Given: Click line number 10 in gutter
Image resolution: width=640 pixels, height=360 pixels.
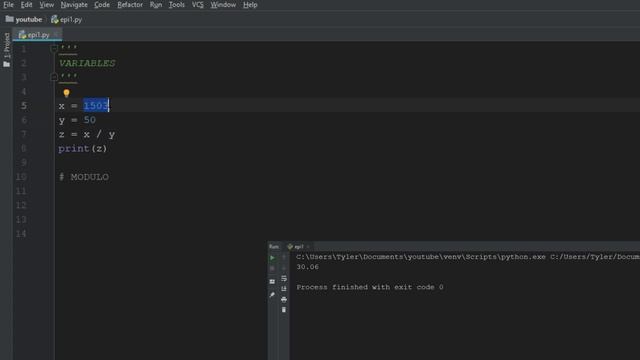Looking at the screenshot, I should point(21,177).
